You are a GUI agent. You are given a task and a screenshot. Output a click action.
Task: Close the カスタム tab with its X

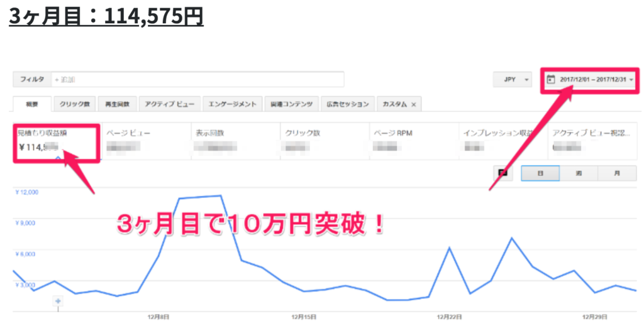(x=413, y=104)
